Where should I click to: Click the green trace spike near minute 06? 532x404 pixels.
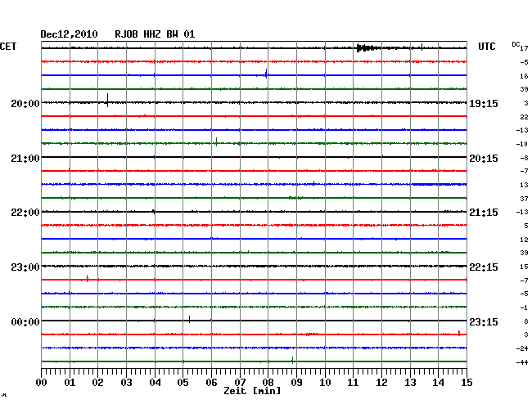(216, 141)
